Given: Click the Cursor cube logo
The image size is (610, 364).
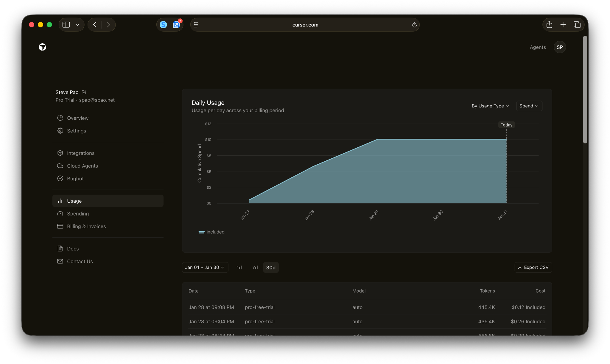Looking at the screenshot, I should [43, 47].
